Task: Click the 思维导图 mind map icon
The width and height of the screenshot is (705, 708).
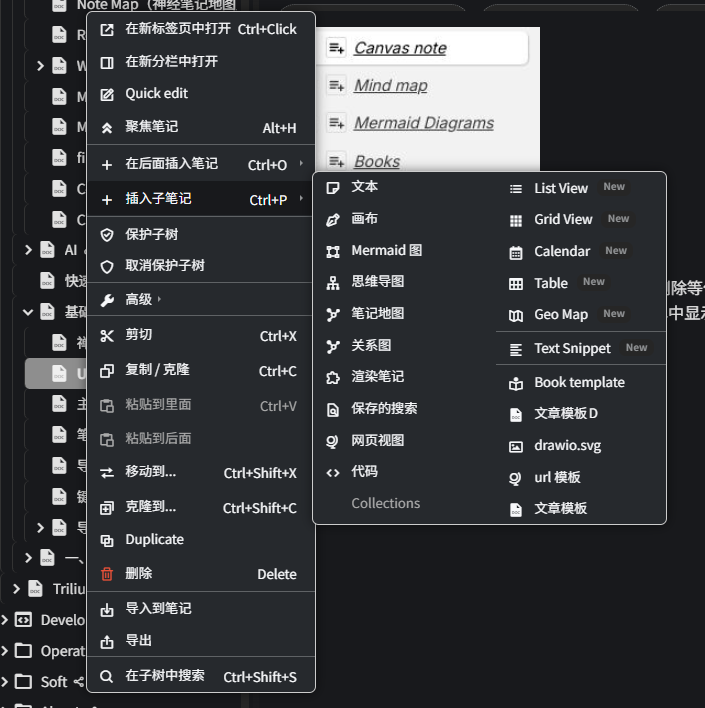Action: coord(333,283)
